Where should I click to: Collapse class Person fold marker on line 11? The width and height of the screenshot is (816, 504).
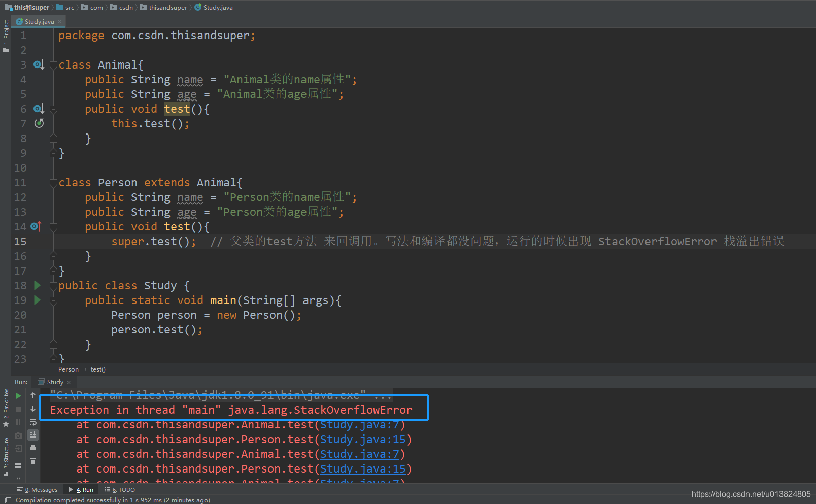[53, 183]
